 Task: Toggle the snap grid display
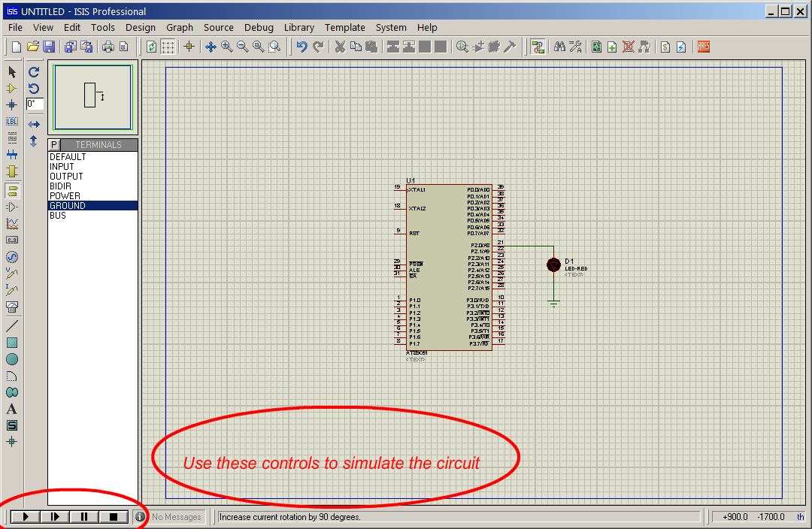(x=167, y=47)
